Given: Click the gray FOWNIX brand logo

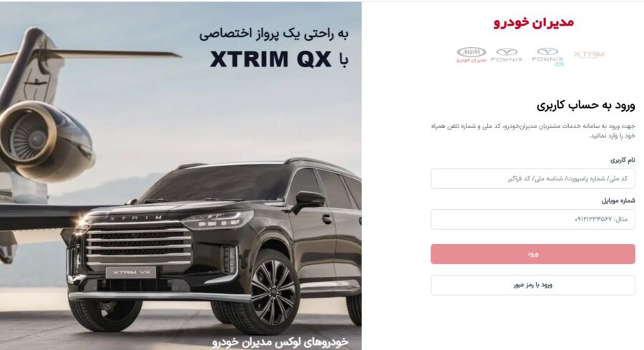Looking at the screenshot, I should click(x=507, y=55).
